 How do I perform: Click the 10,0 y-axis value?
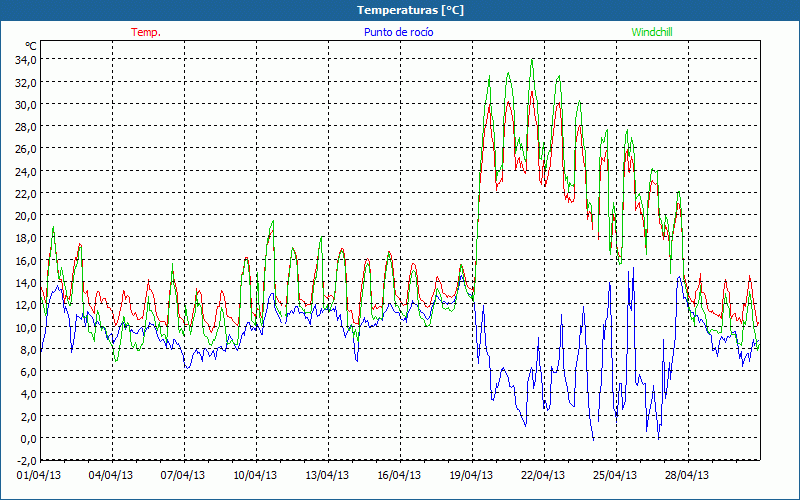[26, 327]
